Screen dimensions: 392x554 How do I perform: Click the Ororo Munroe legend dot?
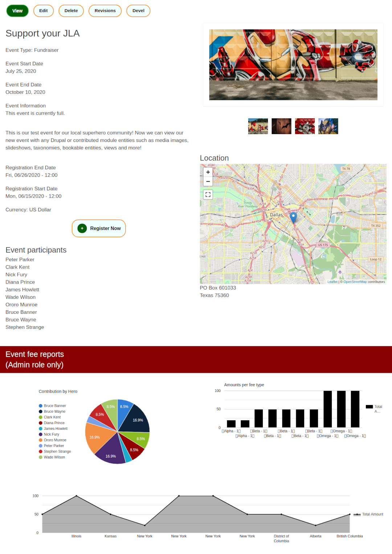coord(41,440)
